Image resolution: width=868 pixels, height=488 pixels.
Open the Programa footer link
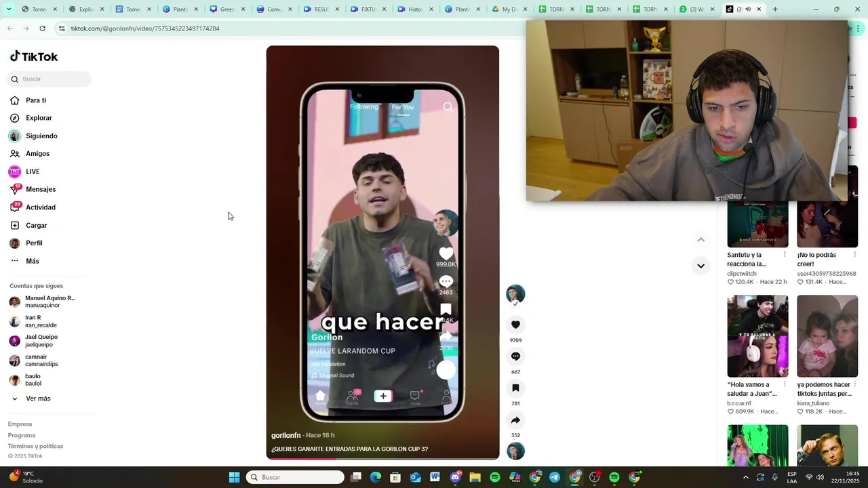tap(22, 435)
